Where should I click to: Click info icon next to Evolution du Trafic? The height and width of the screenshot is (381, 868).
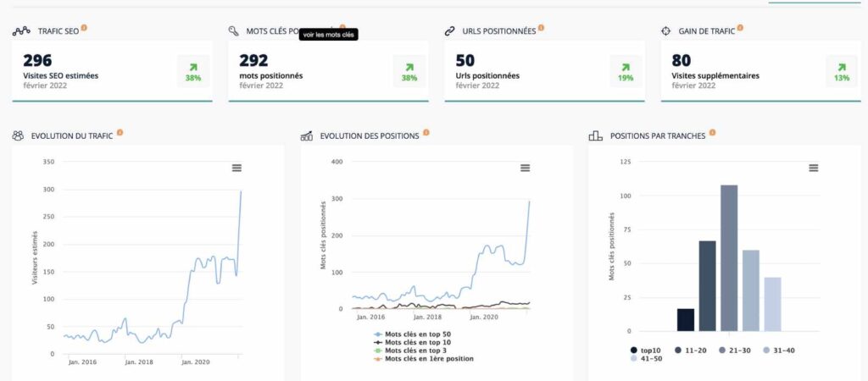(120, 133)
